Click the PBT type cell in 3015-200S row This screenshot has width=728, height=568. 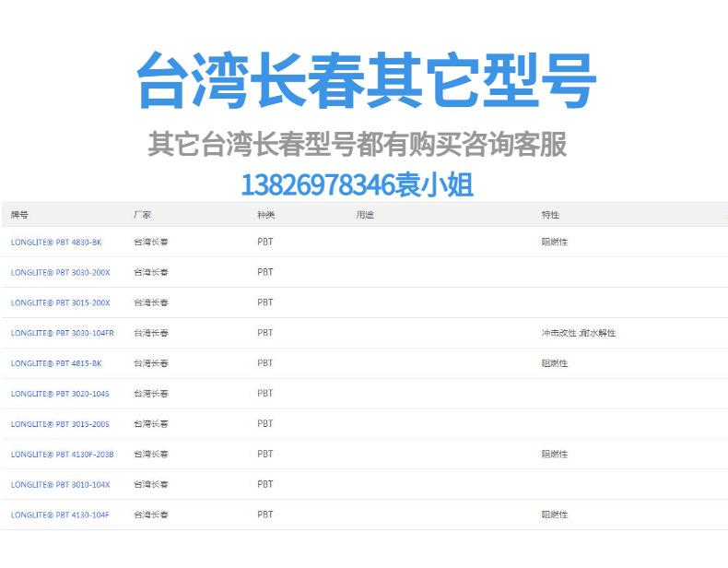coord(265,423)
